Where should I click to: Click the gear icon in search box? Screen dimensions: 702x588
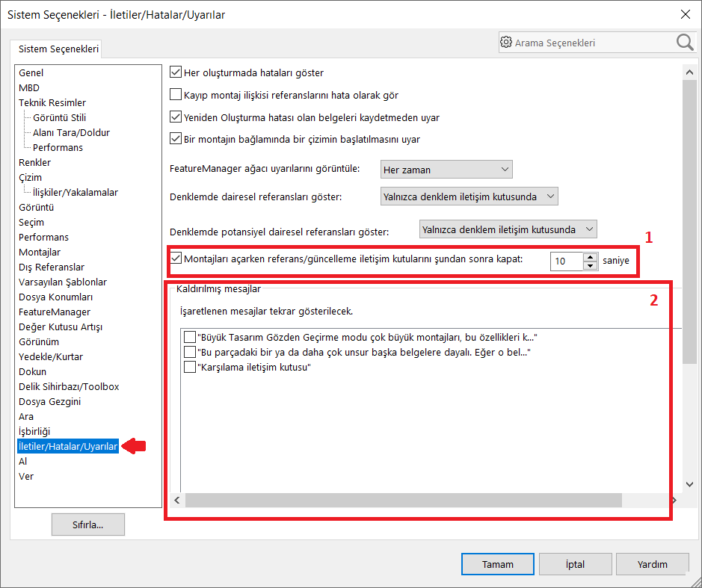[x=506, y=43]
